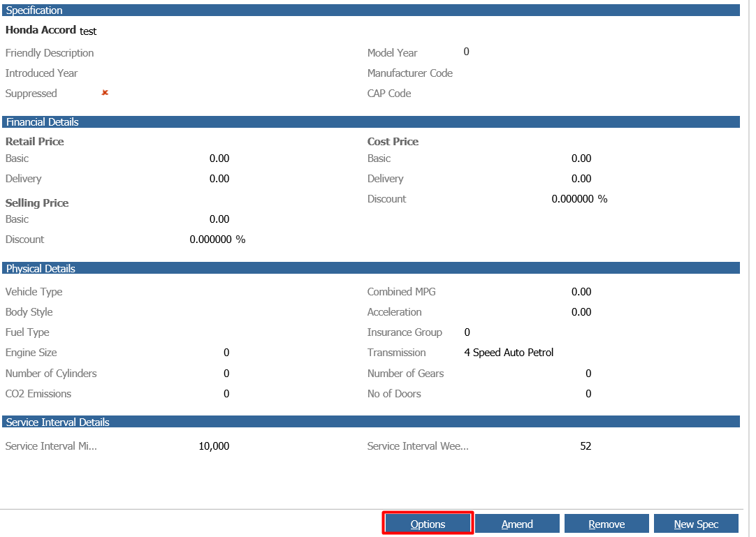Image resolution: width=756 pixels, height=537 pixels.
Task: Click the No of Doors value
Action: (x=588, y=393)
